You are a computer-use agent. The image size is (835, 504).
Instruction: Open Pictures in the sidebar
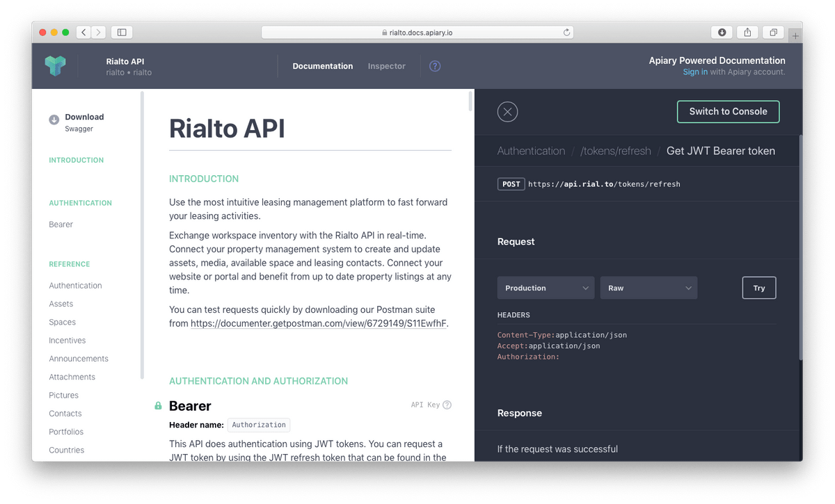[64, 395]
